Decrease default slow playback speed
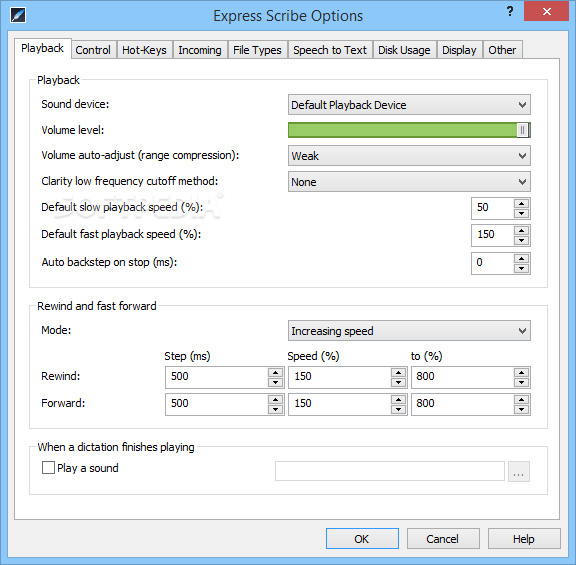Screen dimensions: 576x565 (x=521, y=213)
